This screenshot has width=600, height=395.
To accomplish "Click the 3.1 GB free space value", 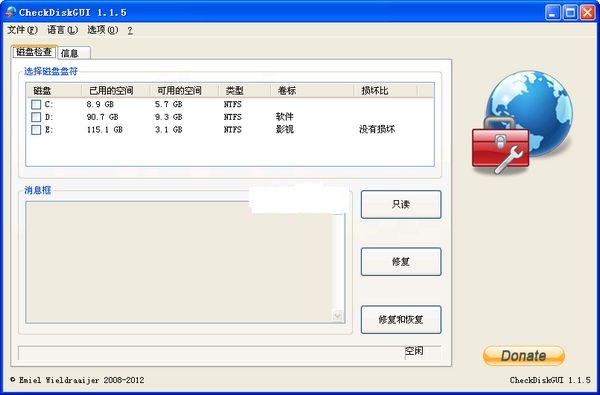I will pos(168,130).
